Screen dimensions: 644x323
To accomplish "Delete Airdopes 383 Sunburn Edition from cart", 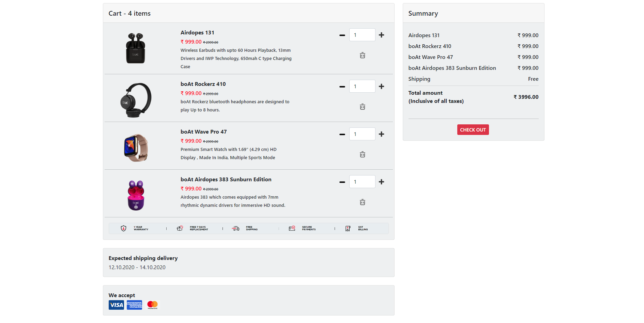I will click(363, 202).
